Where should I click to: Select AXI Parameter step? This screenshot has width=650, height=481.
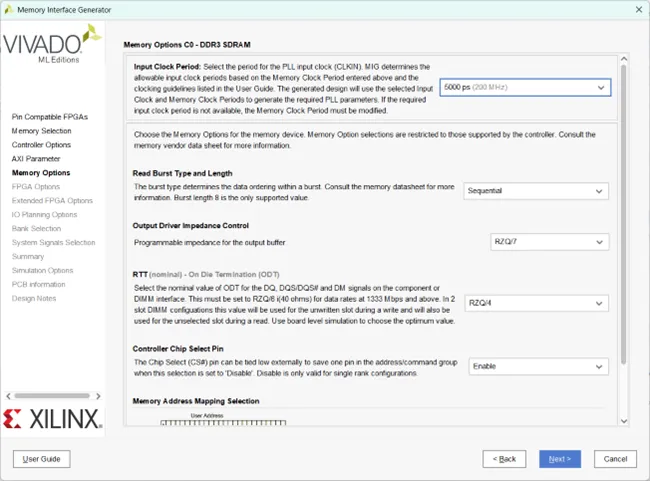(36, 159)
